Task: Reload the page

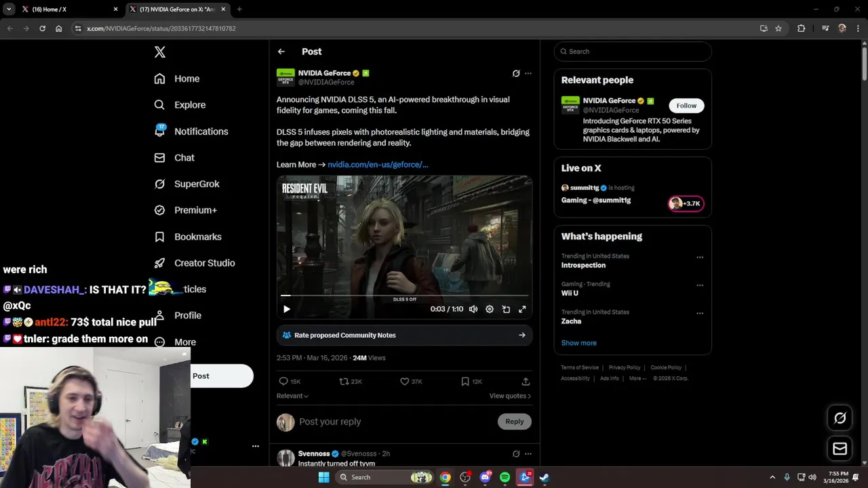Action: pyautogui.click(x=42, y=28)
